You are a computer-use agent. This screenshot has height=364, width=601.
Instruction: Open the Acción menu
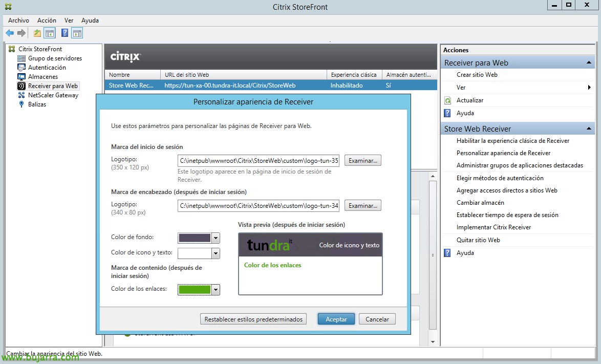[47, 20]
